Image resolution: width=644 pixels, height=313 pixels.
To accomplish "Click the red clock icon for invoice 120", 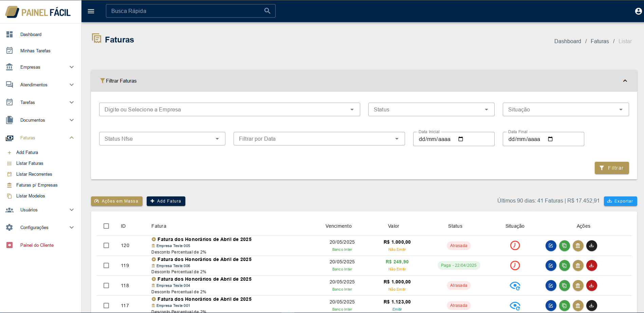I will (x=515, y=245).
